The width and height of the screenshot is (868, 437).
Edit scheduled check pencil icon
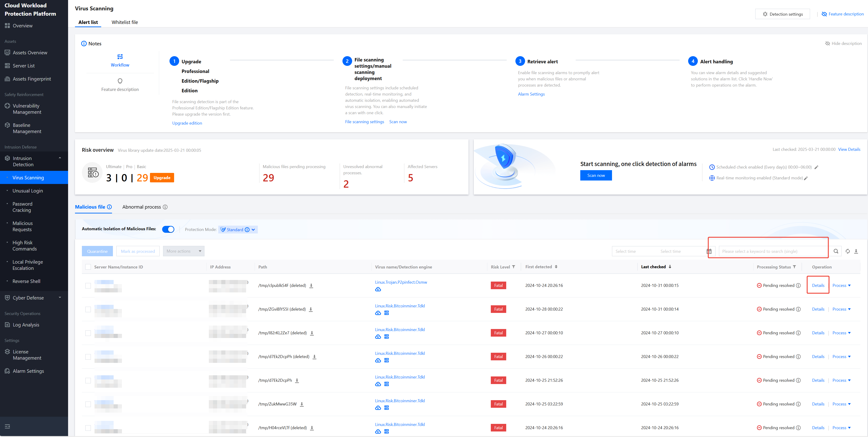pos(816,167)
